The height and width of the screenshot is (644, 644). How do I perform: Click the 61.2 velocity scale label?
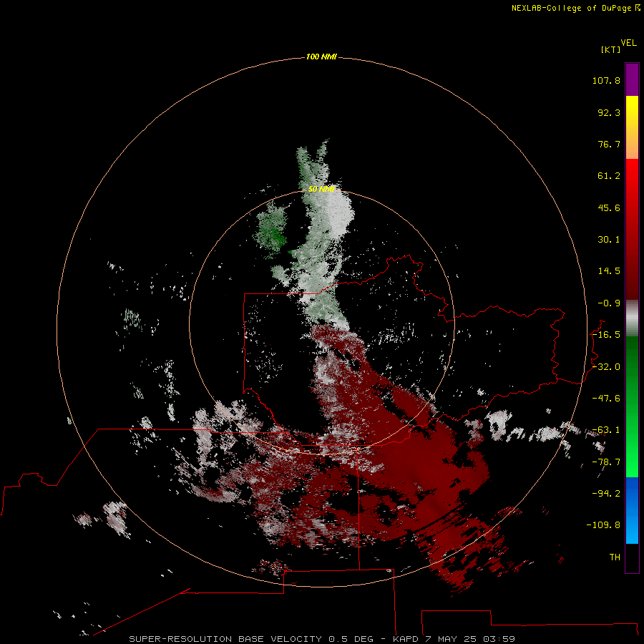pos(609,176)
